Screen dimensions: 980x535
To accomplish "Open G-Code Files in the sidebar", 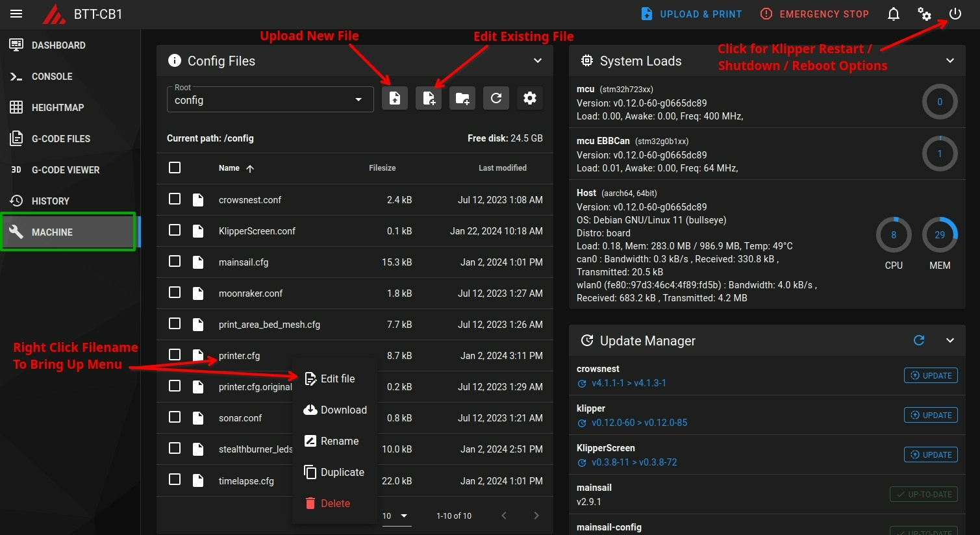I will click(x=70, y=138).
